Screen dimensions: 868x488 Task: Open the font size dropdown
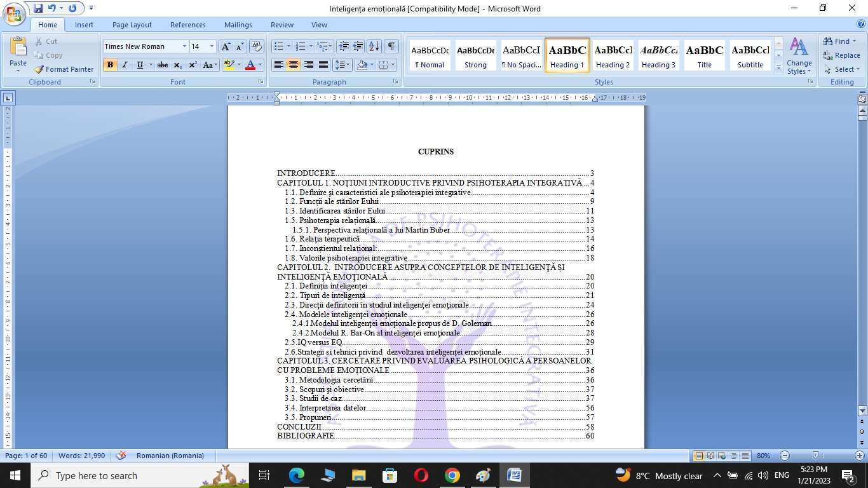click(212, 46)
